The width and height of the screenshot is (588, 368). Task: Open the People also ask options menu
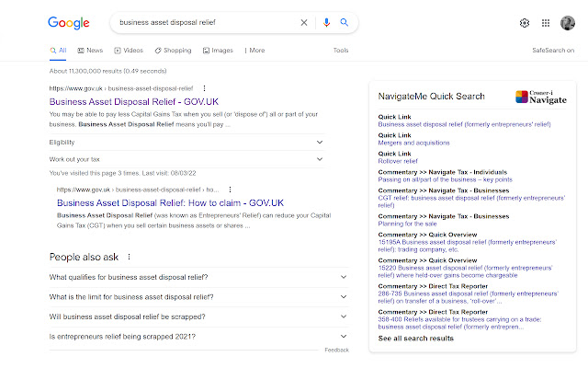coord(129,257)
